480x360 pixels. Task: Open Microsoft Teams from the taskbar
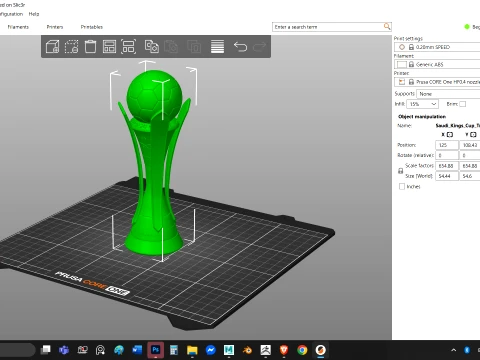pyautogui.click(x=64, y=350)
